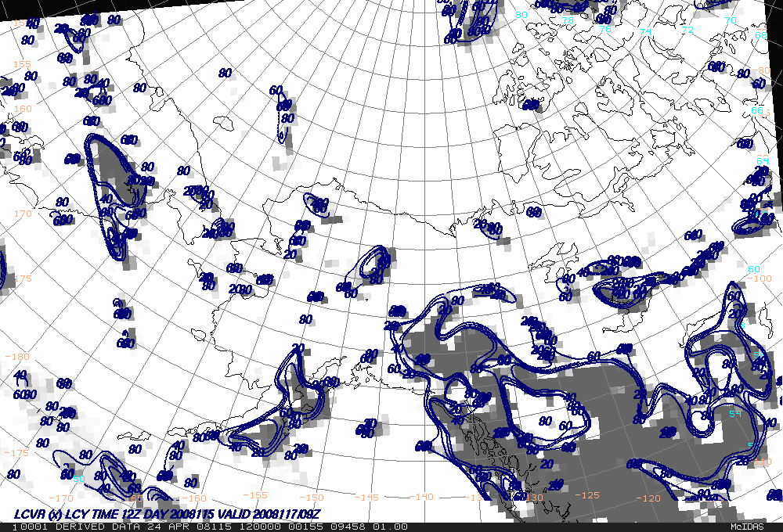Click the cyan '70' latitude label

pyautogui.click(x=731, y=20)
